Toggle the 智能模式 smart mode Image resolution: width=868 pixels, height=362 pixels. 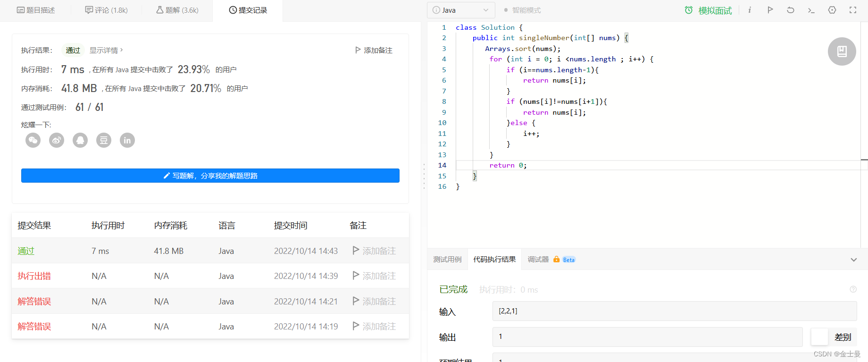click(522, 10)
